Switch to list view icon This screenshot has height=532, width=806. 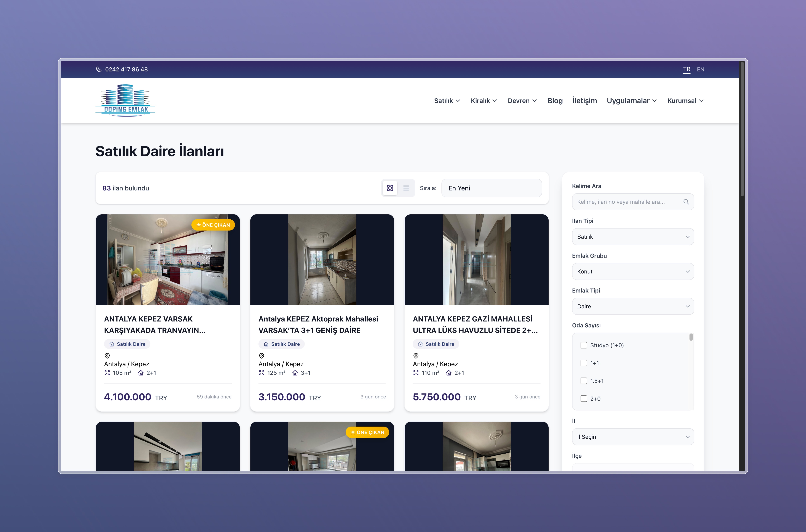point(406,188)
